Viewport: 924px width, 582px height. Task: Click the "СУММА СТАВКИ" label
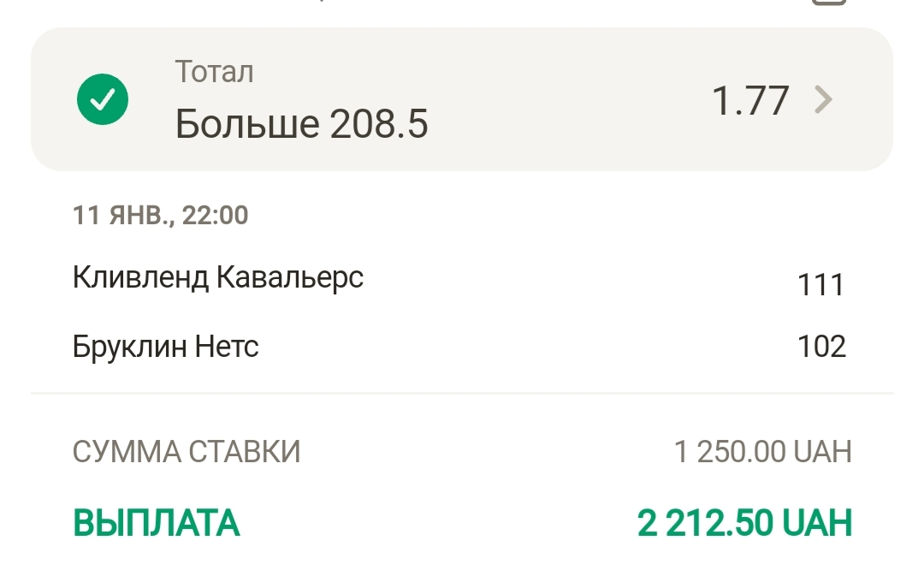pyautogui.click(x=187, y=451)
